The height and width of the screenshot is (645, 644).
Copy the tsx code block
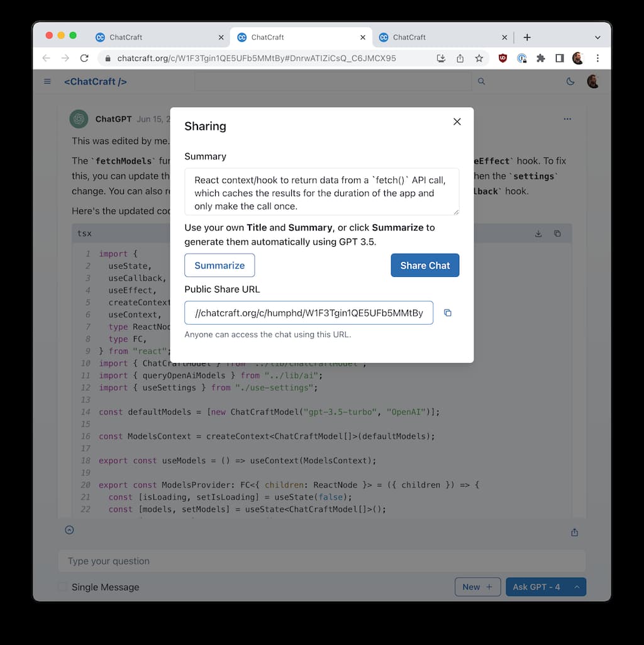point(557,233)
